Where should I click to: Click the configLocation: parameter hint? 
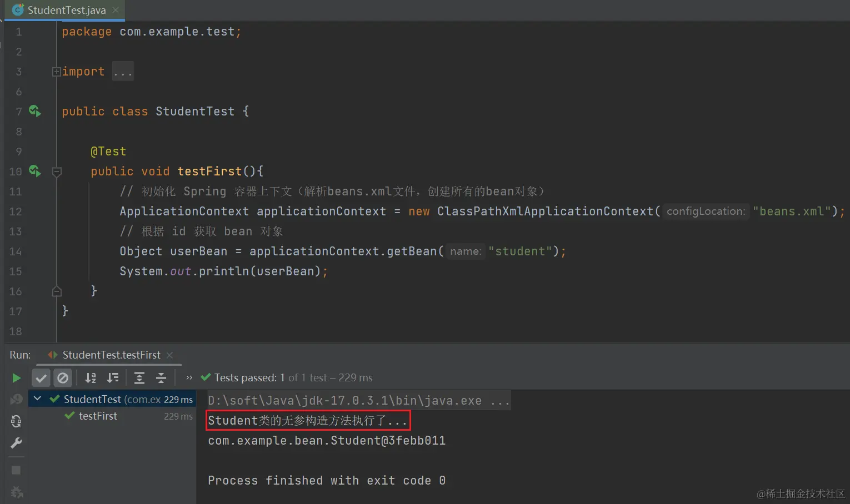point(706,211)
